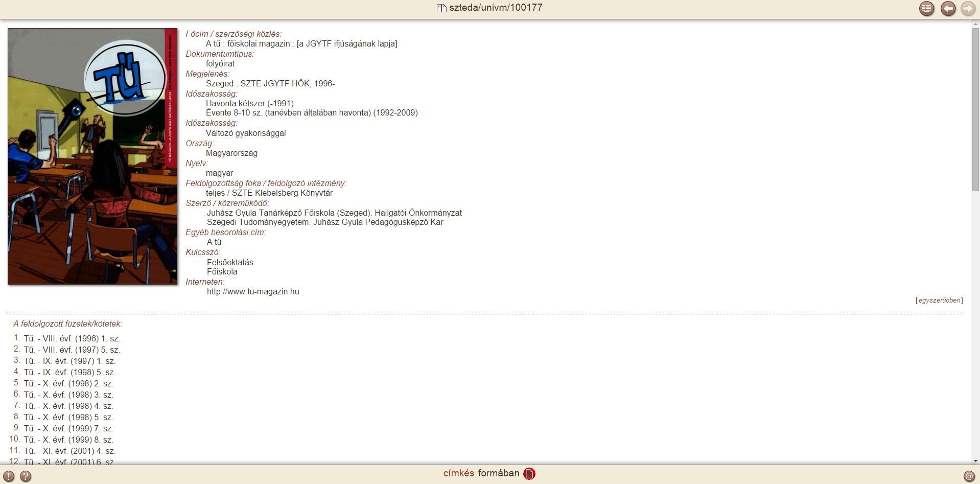
Task: Click the egyszerűbben simpler view link
Action: [939, 301]
